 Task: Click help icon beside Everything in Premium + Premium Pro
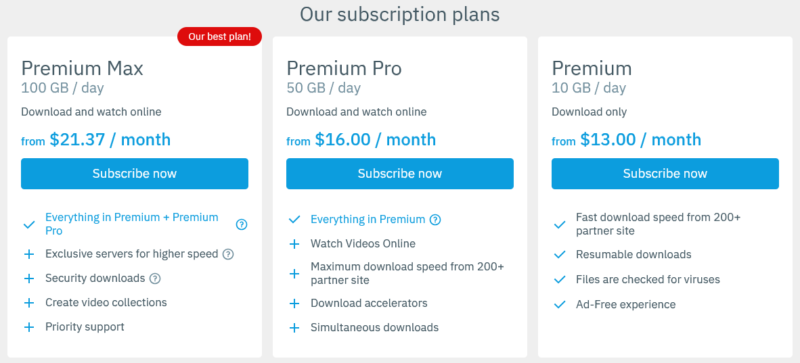(x=241, y=224)
